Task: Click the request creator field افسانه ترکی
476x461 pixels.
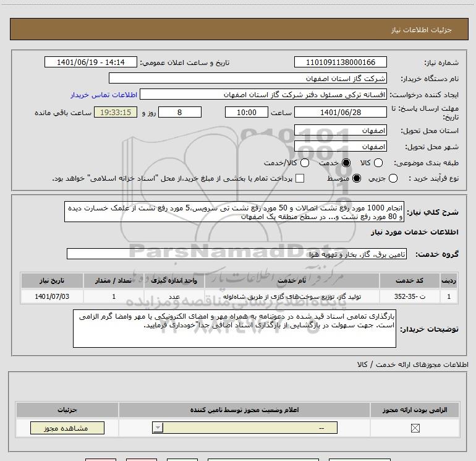Action: click(x=263, y=94)
